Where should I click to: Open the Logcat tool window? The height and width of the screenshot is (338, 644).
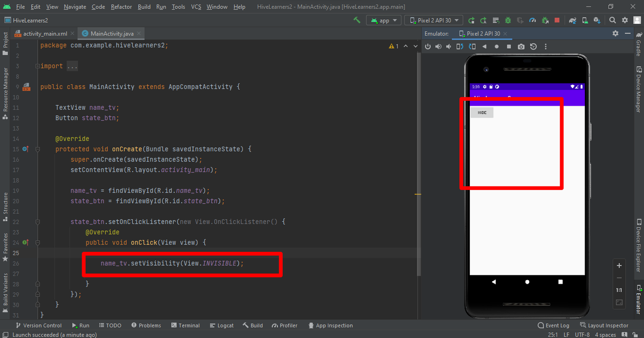(x=221, y=325)
